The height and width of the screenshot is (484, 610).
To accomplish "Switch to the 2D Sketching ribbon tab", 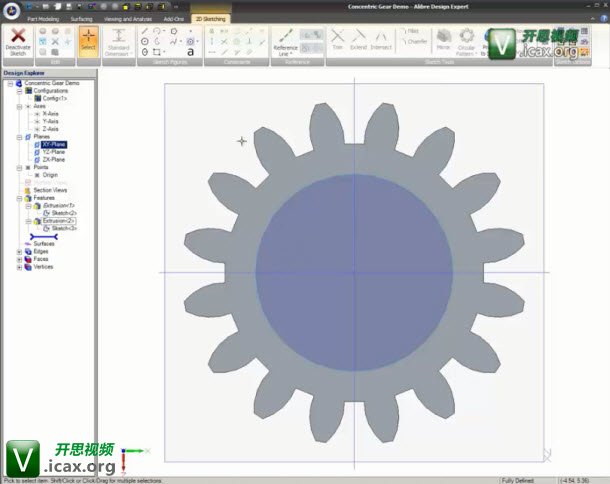I will (211, 19).
